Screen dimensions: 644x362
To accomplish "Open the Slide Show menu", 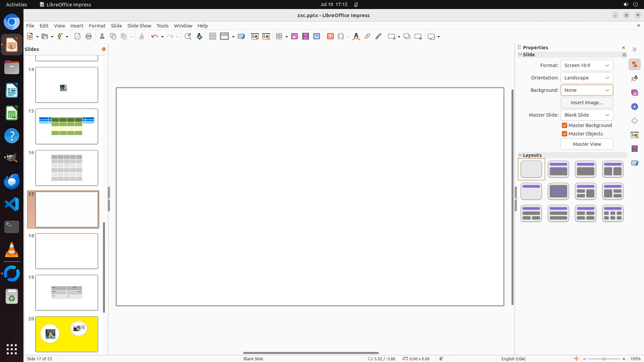I will pyautogui.click(x=139, y=26).
